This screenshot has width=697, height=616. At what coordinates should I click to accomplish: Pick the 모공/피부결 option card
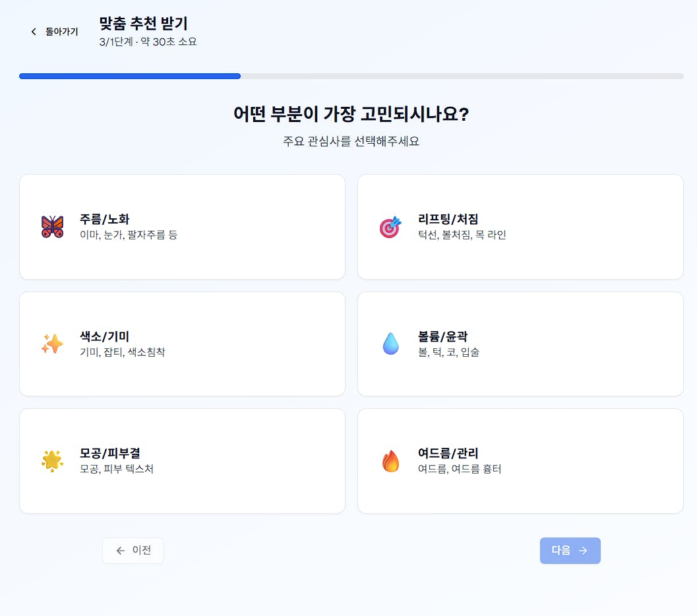click(182, 461)
